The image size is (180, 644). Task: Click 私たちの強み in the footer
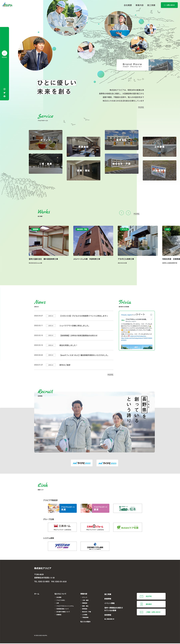pos(85,621)
